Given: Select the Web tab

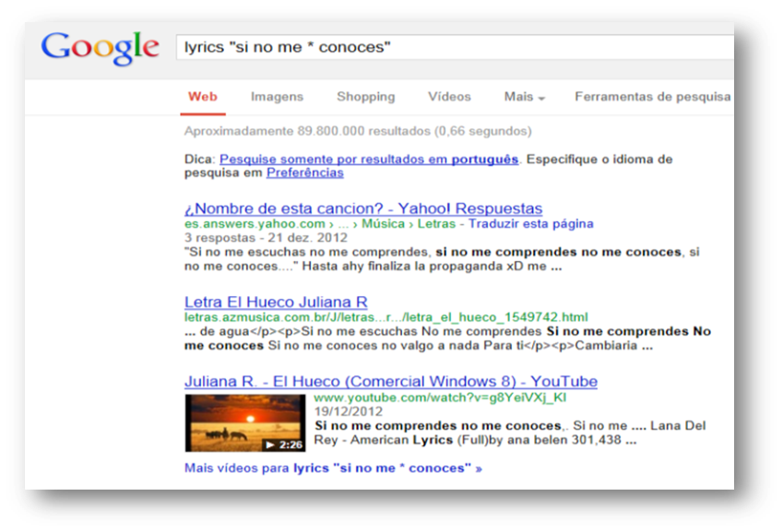Looking at the screenshot, I should [x=202, y=96].
